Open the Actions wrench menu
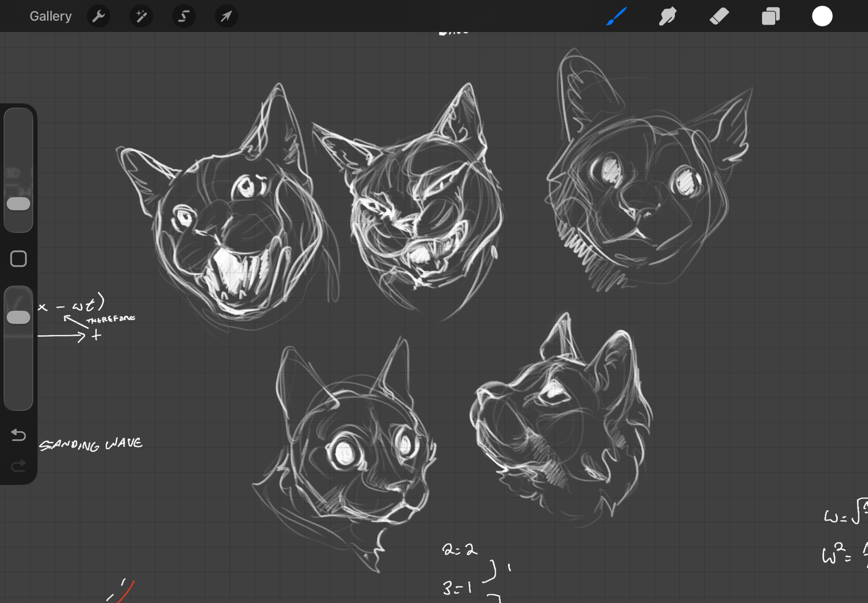The width and height of the screenshot is (868, 603). (99, 16)
